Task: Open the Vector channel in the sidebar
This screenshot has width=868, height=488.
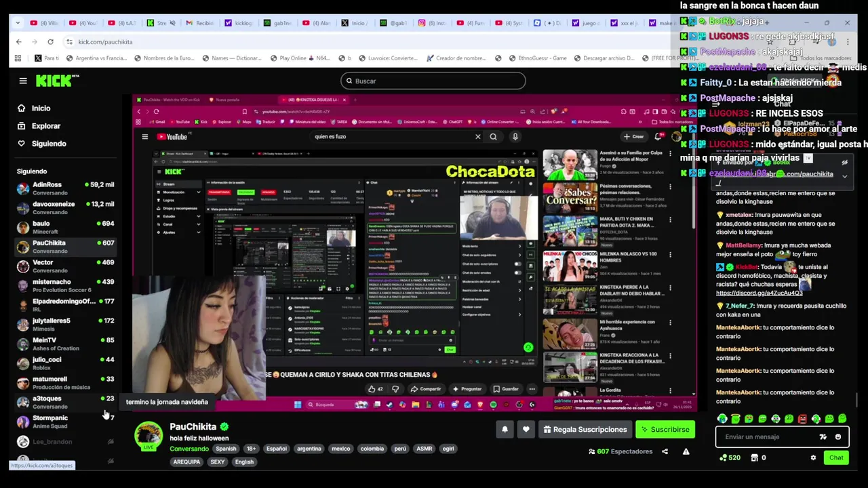Action: [x=66, y=266]
